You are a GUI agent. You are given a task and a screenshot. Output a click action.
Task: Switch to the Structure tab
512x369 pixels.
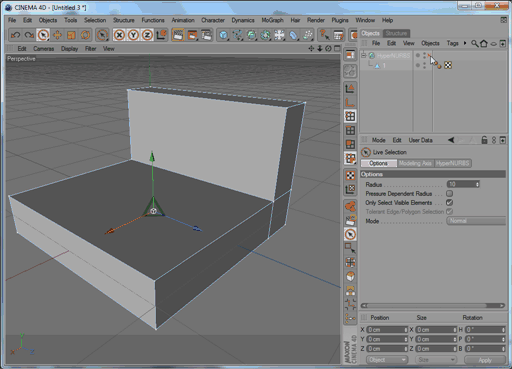tap(396, 33)
